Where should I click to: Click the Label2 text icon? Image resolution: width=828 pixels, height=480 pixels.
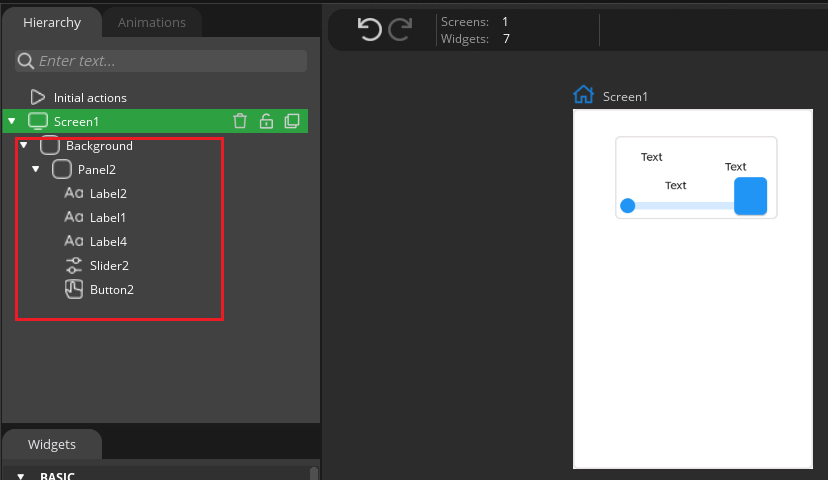coord(73,193)
